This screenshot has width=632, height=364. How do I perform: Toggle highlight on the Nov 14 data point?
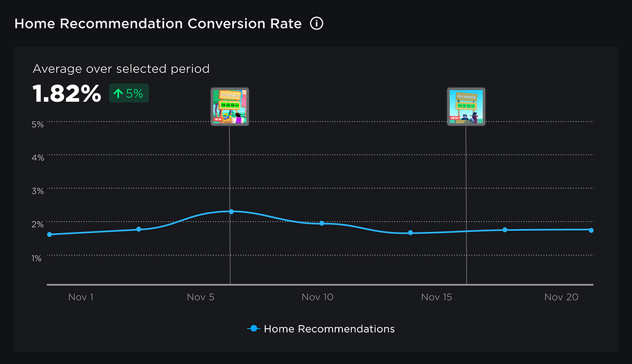pos(410,233)
